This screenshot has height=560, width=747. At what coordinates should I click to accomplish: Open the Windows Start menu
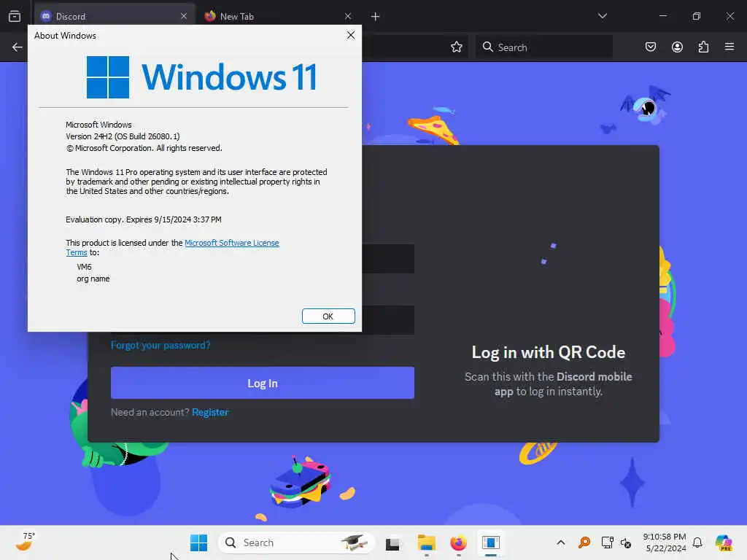(198, 542)
